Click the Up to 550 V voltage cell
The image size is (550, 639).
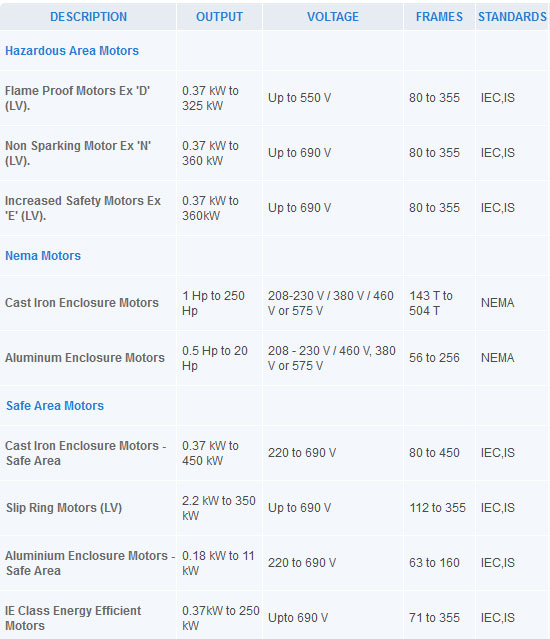[x=299, y=98]
